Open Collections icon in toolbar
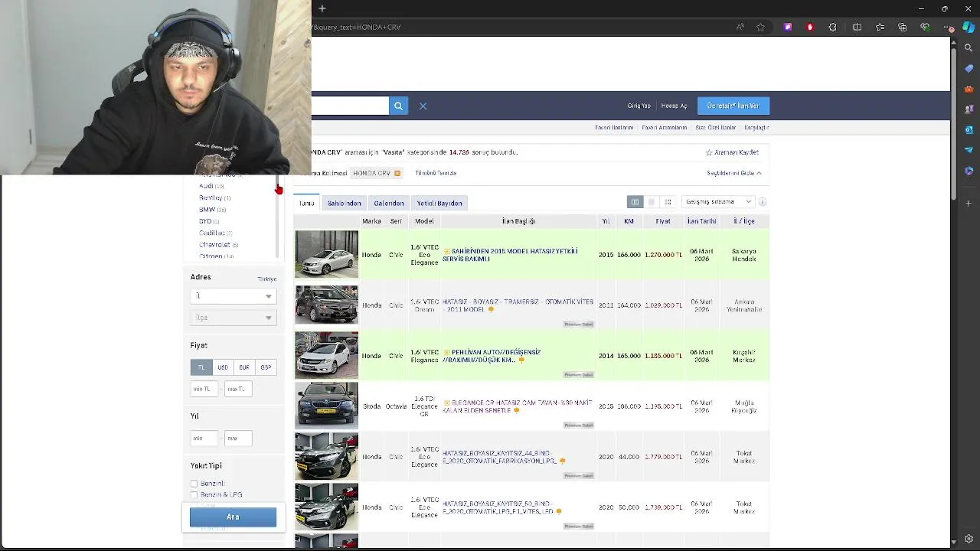The width and height of the screenshot is (980, 551). click(x=903, y=27)
